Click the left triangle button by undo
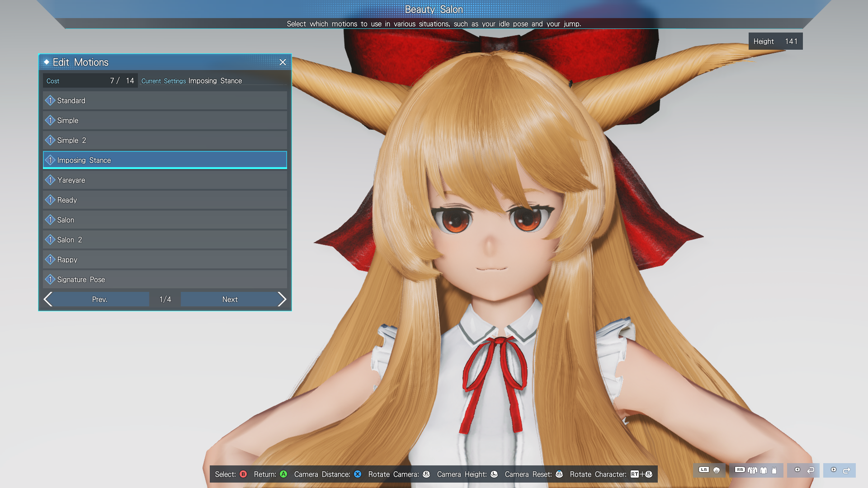Viewport: 868px width, 488px height. pos(797,469)
